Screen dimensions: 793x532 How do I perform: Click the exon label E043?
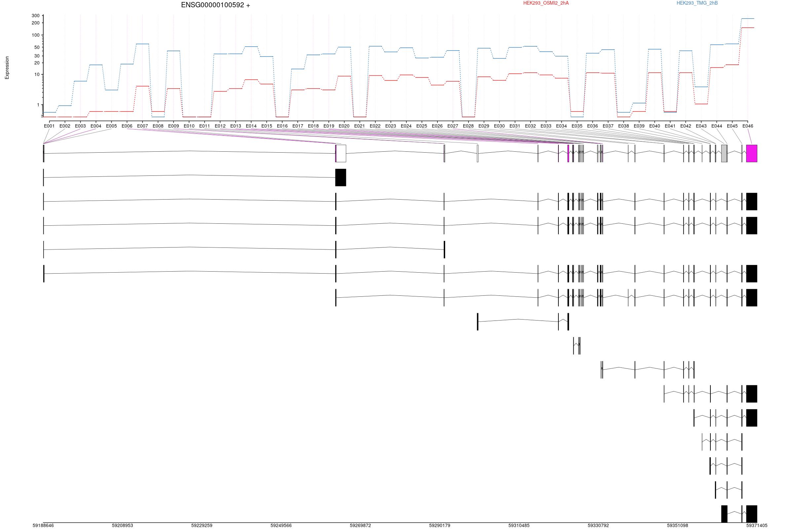tap(701, 126)
